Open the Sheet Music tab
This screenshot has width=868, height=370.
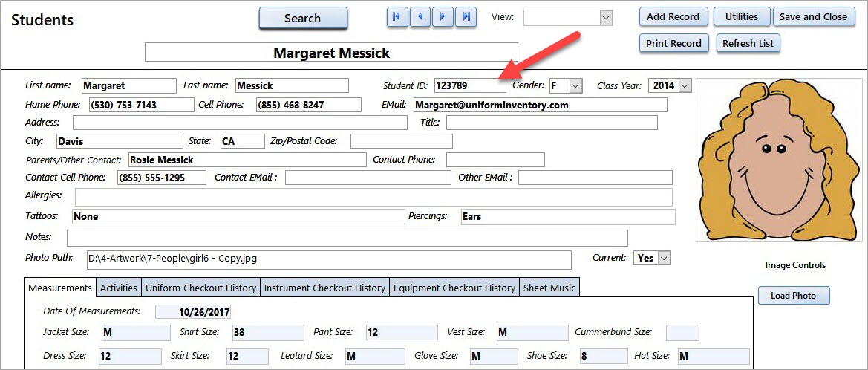(x=549, y=288)
